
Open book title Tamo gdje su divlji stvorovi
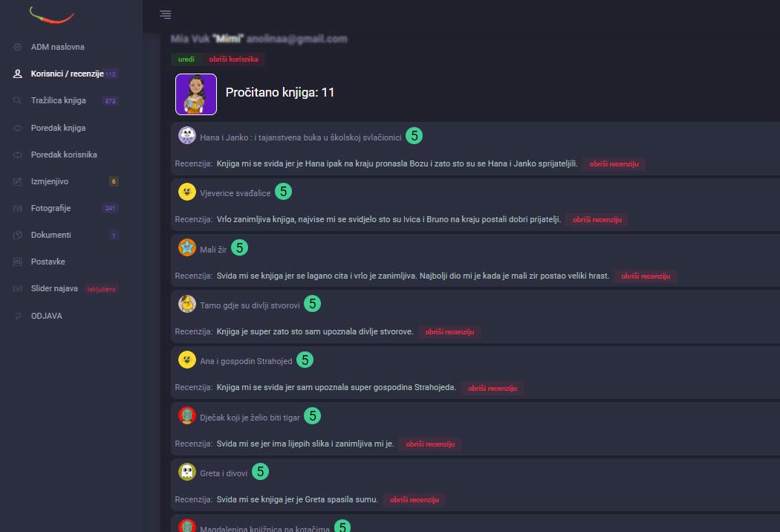coord(250,305)
